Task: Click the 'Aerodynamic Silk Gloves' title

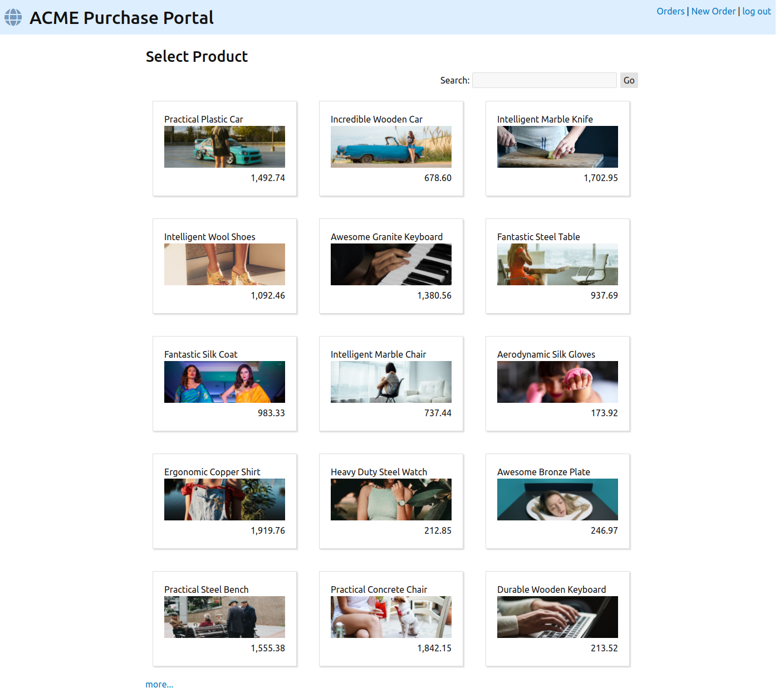Action: 546,354
